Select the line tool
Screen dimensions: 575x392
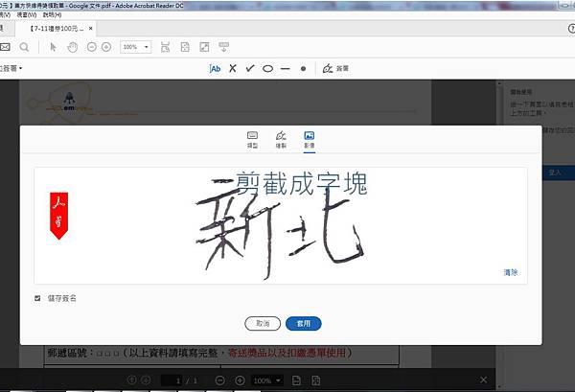[286, 69]
